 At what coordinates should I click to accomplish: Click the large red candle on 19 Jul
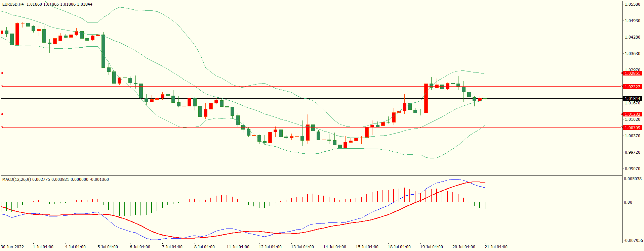pyautogui.click(x=426, y=98)
